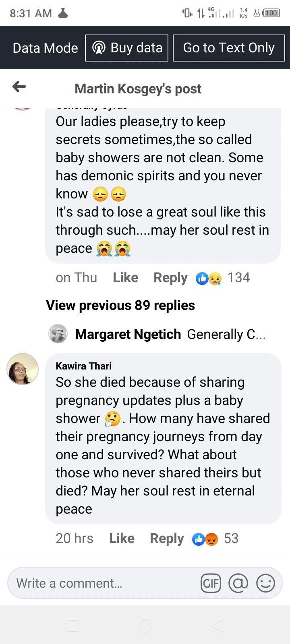Image resolution: width=290 pixels, height=644 pixels.
Task: Focus the Write a comment field
Action: [x=101, y=583]
